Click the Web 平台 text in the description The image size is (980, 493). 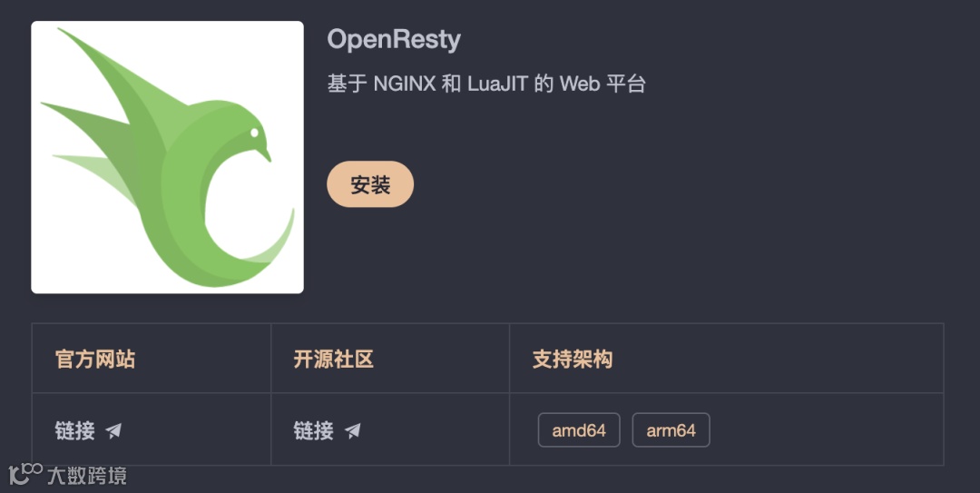click(x=603, y=84)
